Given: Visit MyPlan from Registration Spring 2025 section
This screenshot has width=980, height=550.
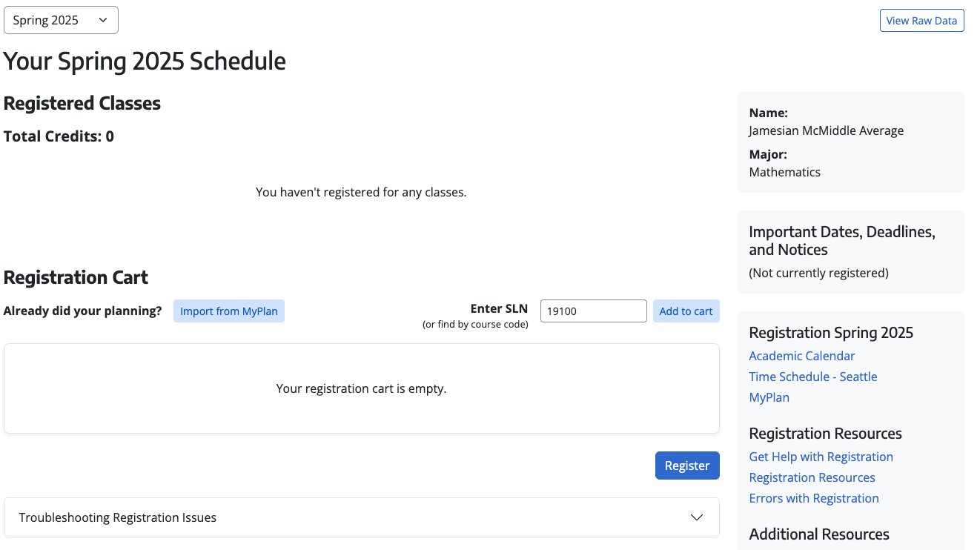Looking at the screenshot, I should pyautogui.click(x=769, y=397).
